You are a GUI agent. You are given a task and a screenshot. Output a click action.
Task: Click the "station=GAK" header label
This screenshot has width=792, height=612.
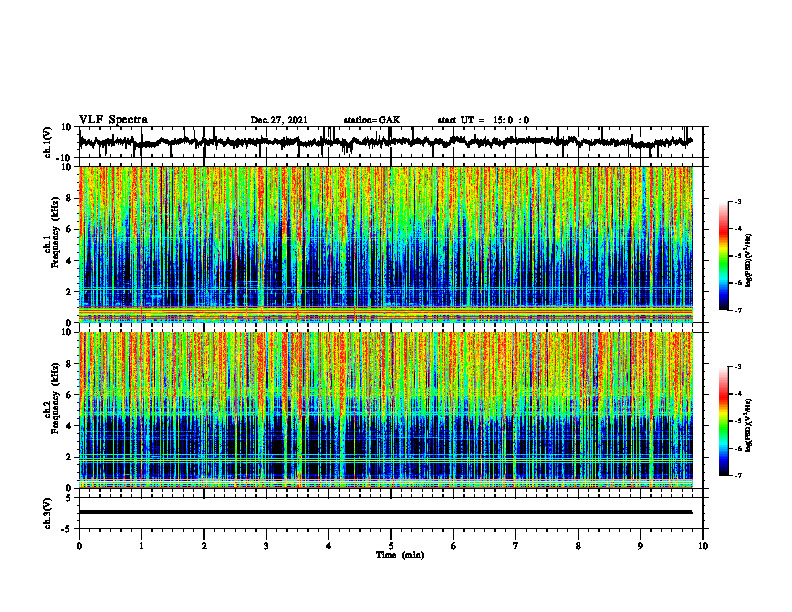pos(372,120)
